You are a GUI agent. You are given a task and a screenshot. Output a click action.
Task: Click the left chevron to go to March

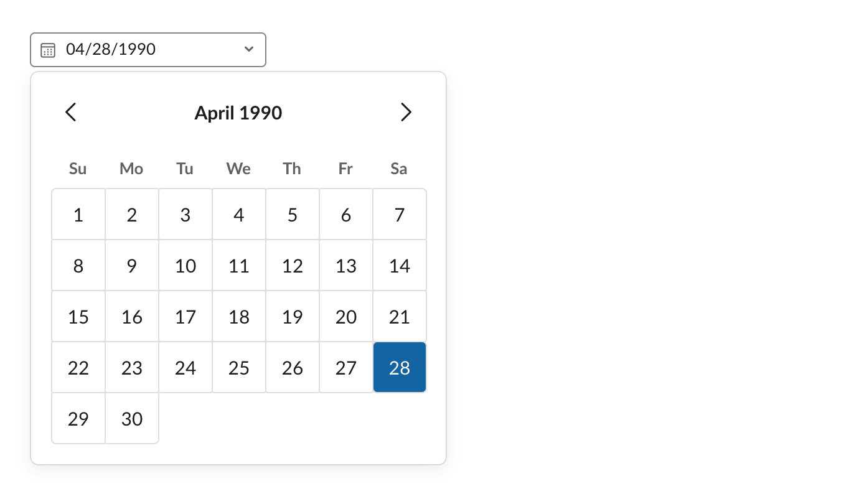pyautogui.click(x=70, y=113)
